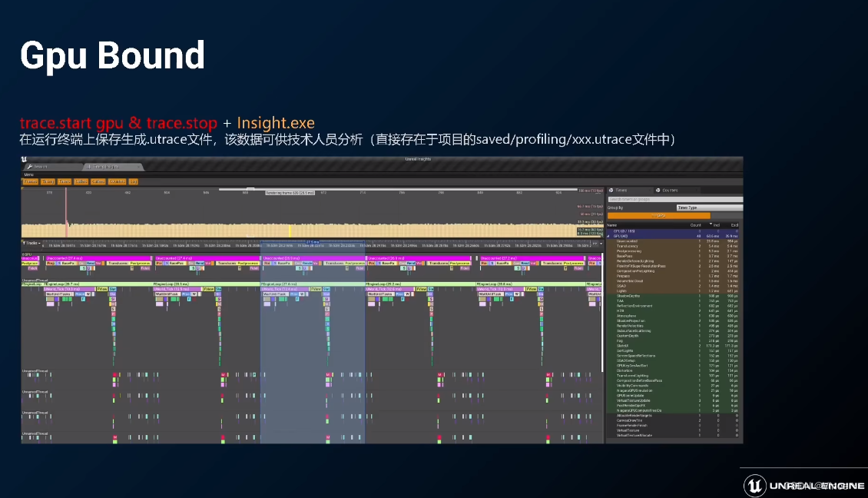Screen dimensions: 868x498
Task: Select the Atmosphere timer row
Action: (x=674, y=316)
